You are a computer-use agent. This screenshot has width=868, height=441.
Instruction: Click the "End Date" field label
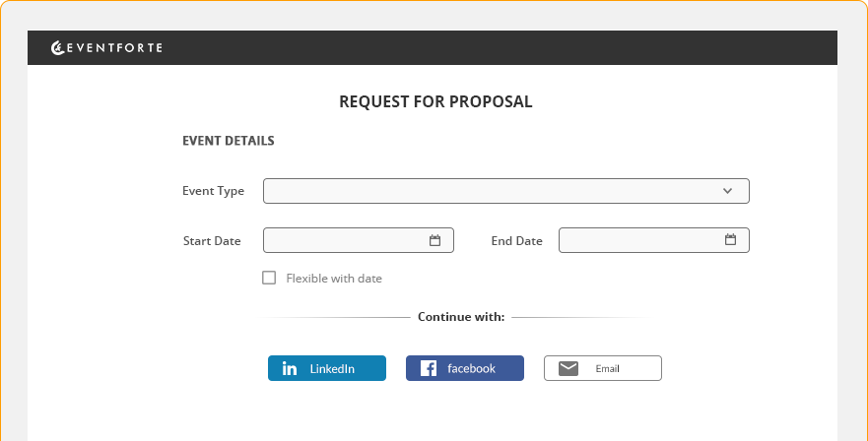516,241
